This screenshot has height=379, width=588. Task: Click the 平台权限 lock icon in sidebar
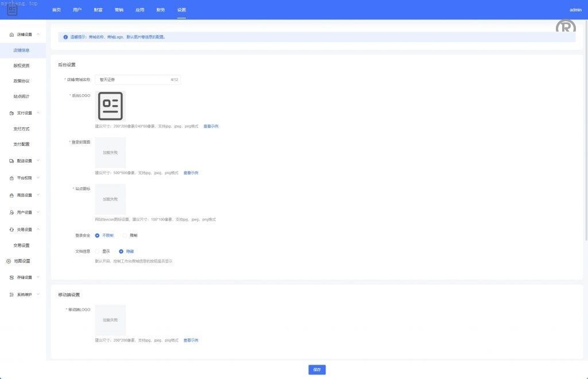[x=11, y=178]
